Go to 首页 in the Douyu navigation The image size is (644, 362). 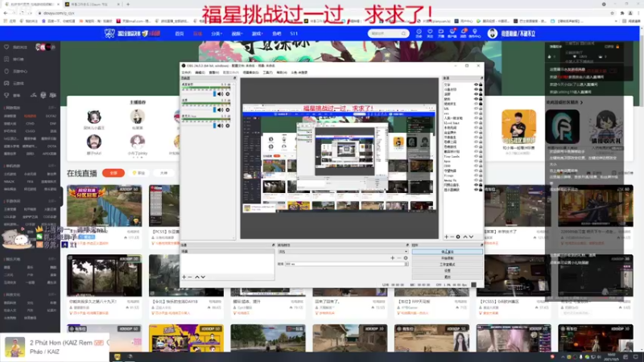[180, 34]
